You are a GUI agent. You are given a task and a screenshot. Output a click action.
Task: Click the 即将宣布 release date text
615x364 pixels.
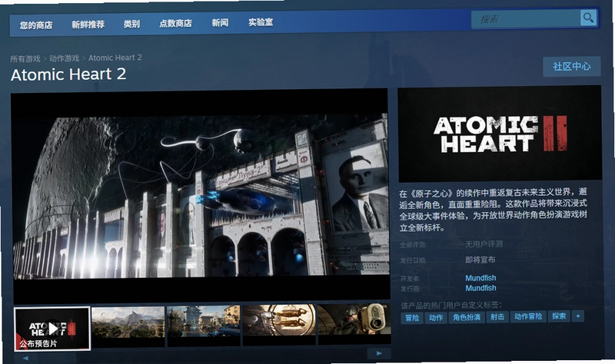480,260
